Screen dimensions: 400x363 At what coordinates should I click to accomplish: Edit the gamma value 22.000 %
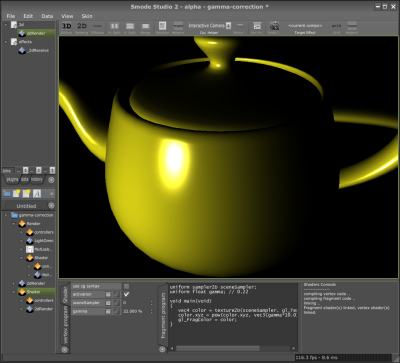pos(133,311)
